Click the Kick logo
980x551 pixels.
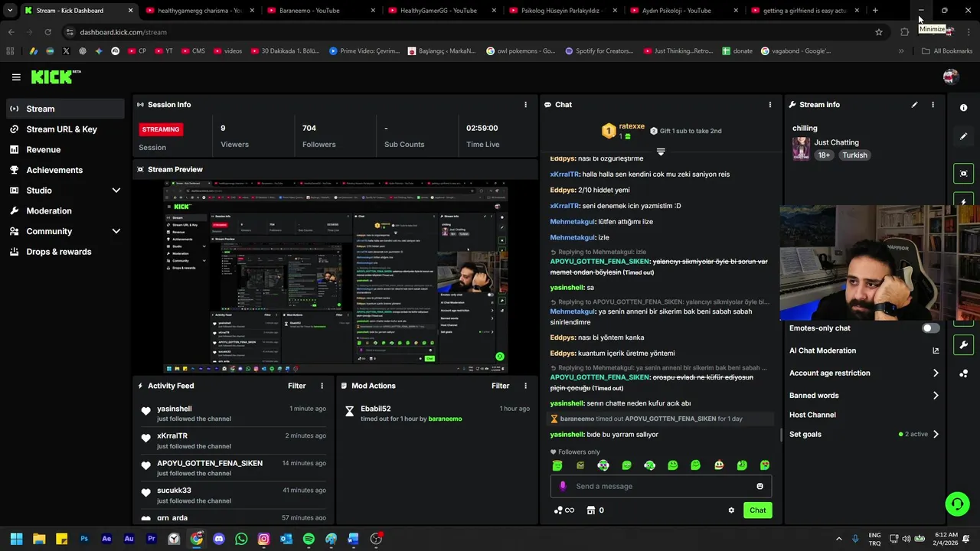(55, 77)
